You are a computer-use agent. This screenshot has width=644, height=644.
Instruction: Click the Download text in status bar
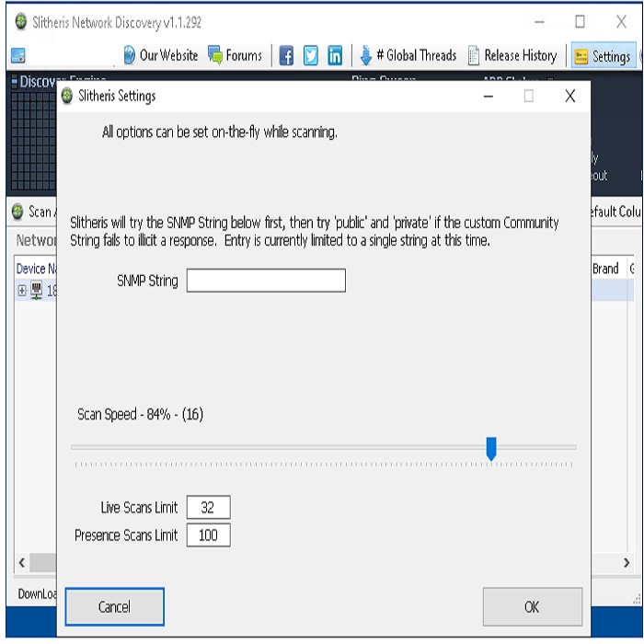point(37,594)
